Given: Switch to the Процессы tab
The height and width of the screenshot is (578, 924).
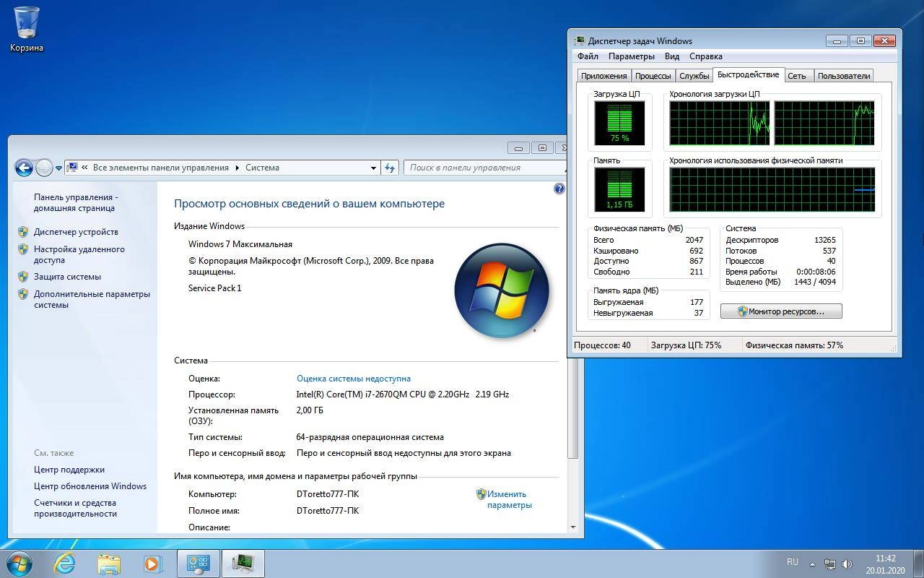Looking at the screenshot, I should tap(653, 76).
